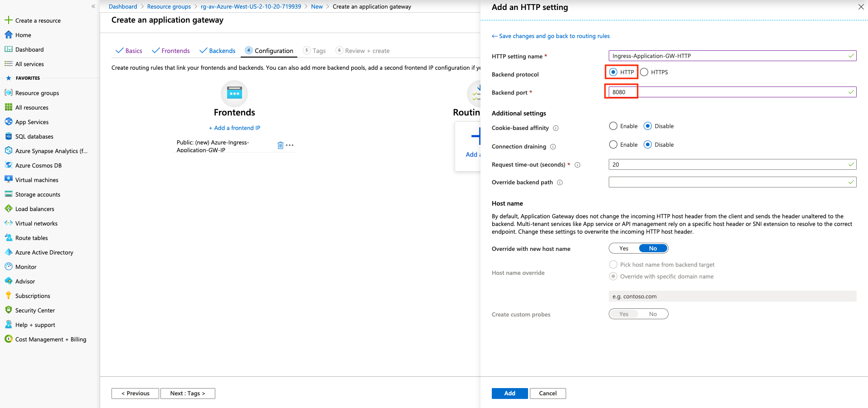The image size is (868, 408).
Task: Enable cookie-based affinity
Action: click(x=613, y=126)
